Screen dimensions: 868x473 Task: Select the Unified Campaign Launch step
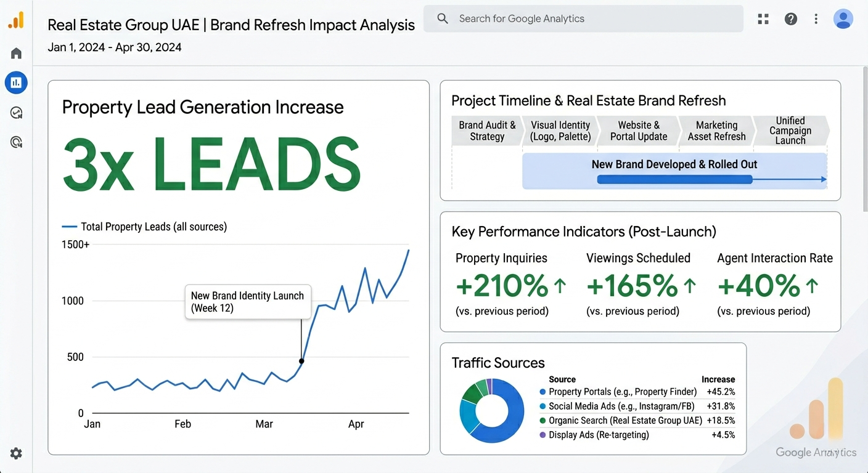pyautogui.click(x=791, y=131)
